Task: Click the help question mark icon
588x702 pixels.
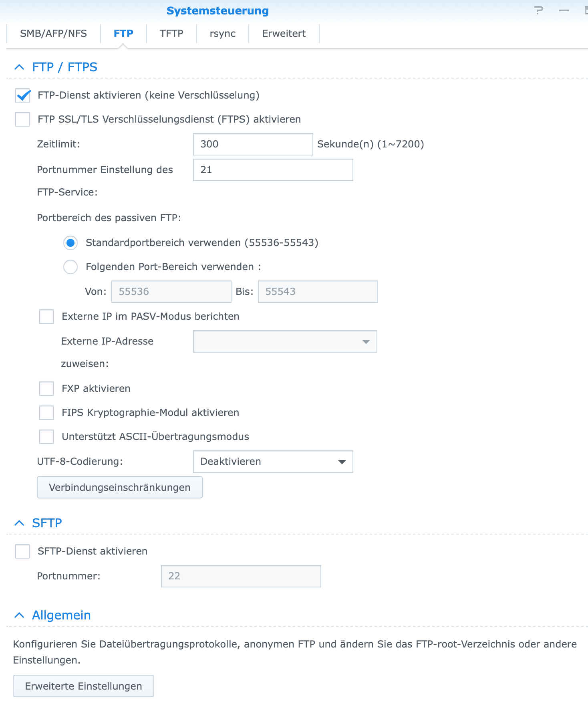Action: click(539, 10)
